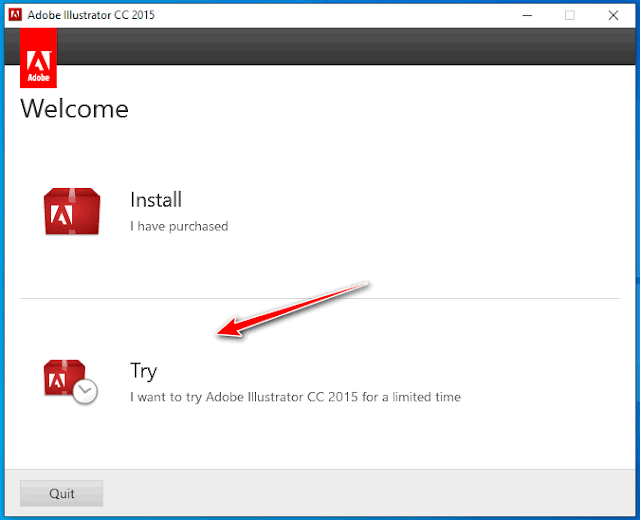Click "I have purchased" text
This screenshot has height=520, width=640.
click(179, 227)
